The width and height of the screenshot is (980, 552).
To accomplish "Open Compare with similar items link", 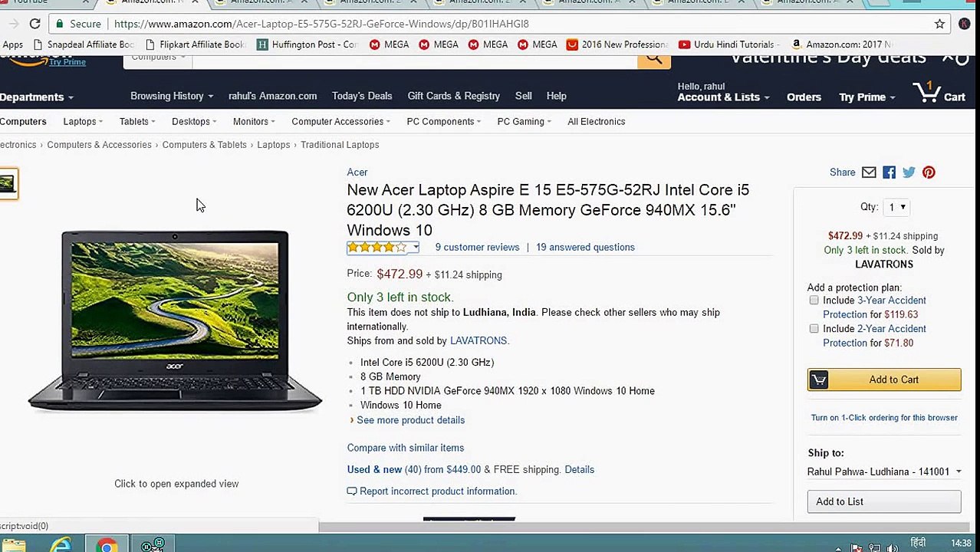I will pyautogui.click(x=406, y=448).
